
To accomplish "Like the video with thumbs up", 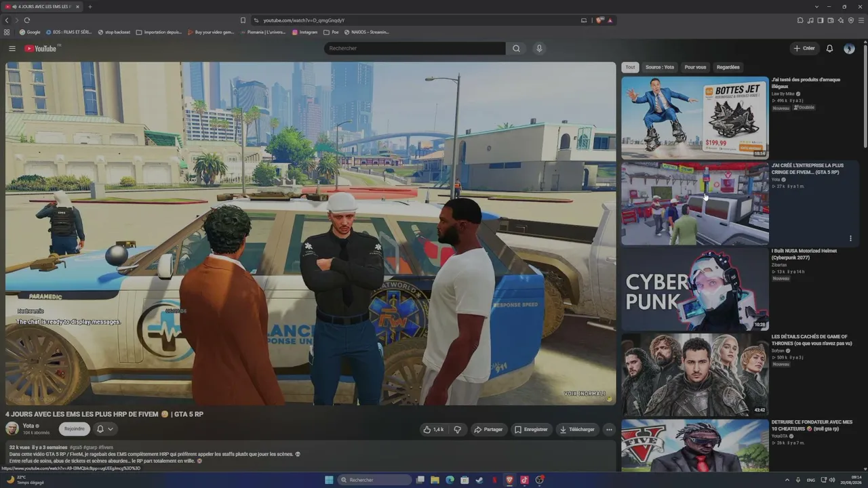I will tap(433, 429).
